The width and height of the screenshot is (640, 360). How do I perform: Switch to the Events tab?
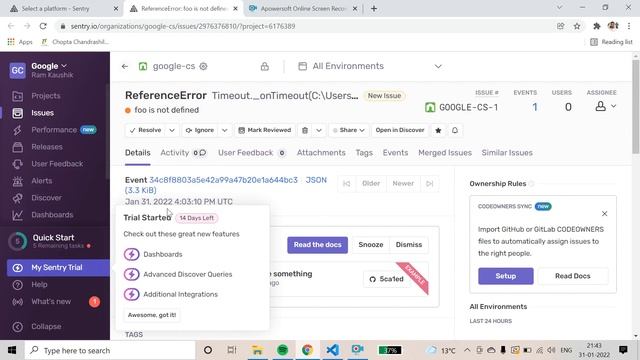[x=395, y=153]
